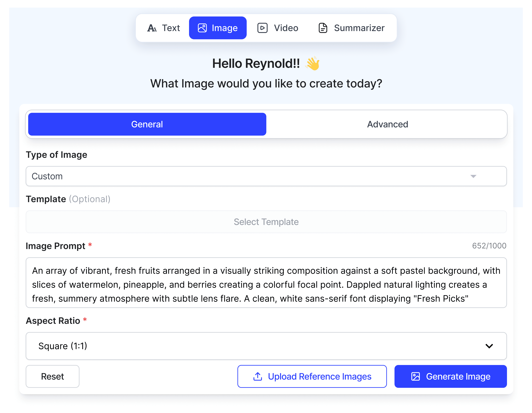532x413 pixels.
Task: Click the Video play icon
Action: coord(262,28)
